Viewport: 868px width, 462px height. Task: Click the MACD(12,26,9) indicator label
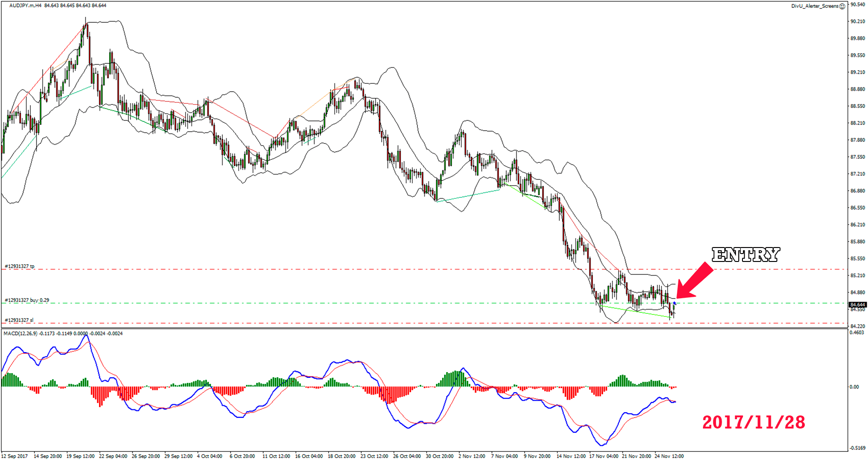point(20,333)
